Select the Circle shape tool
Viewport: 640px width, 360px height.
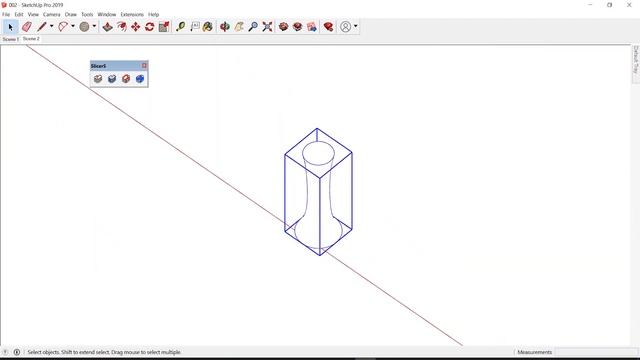(x=84, y=27)
